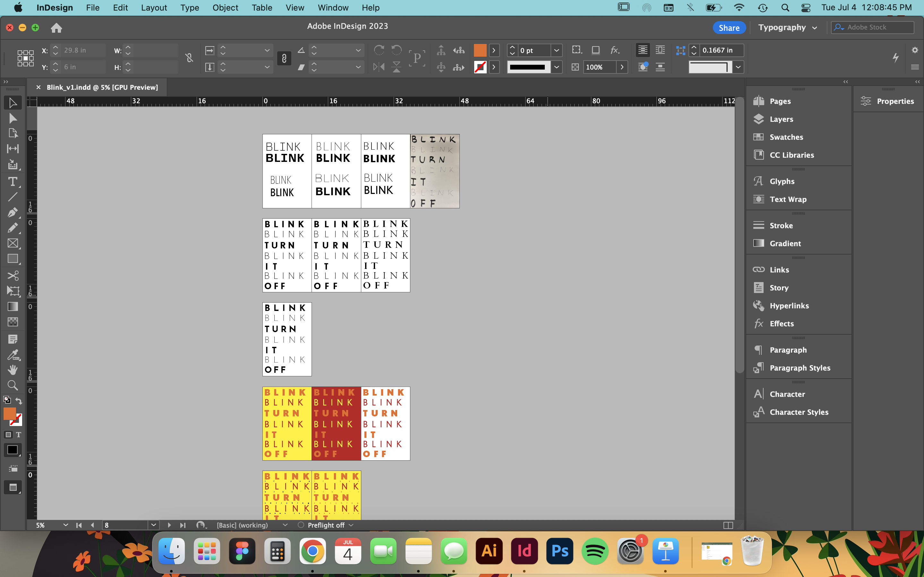Open the Typography workspace dropdown
924x577 pixels.
point(787,28)
